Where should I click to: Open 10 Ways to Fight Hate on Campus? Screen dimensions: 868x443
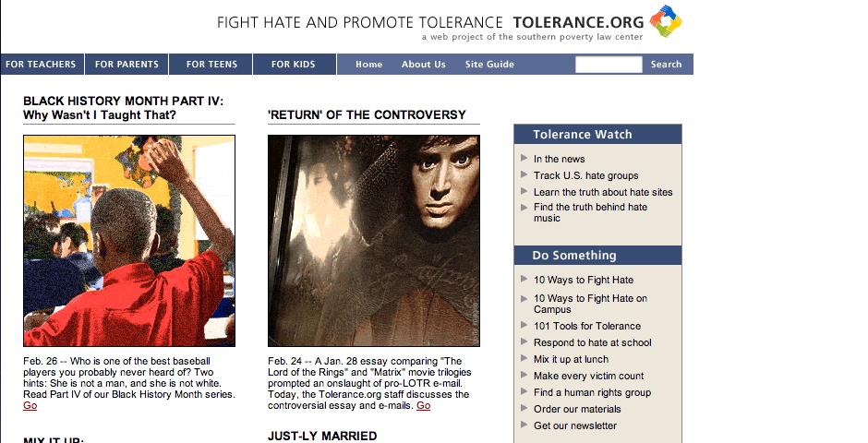coord(590,304)
